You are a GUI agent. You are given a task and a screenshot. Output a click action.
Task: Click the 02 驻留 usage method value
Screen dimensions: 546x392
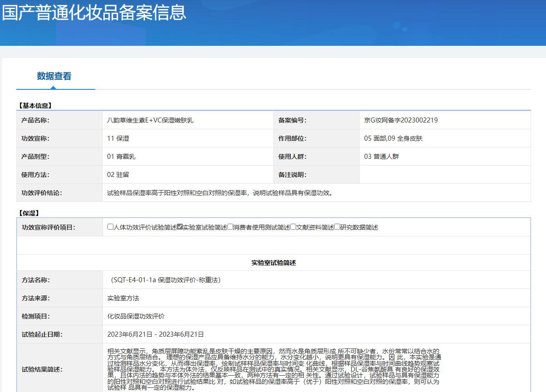118,175
